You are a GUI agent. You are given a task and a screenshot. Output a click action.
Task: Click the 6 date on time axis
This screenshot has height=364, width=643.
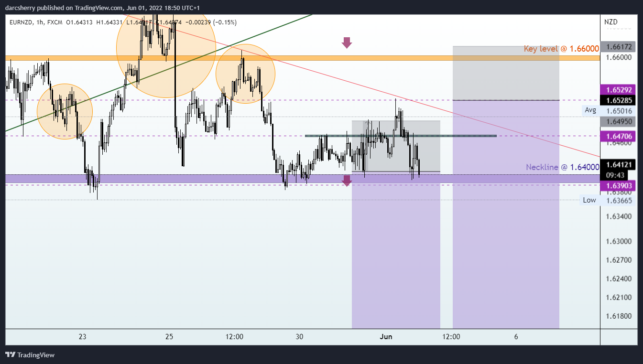coord(516,337)
